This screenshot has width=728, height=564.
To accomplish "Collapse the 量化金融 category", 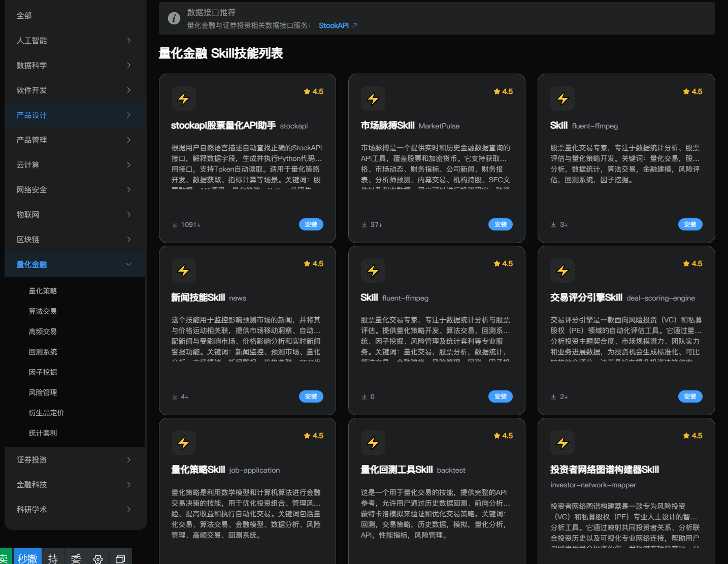I will 75,264.
